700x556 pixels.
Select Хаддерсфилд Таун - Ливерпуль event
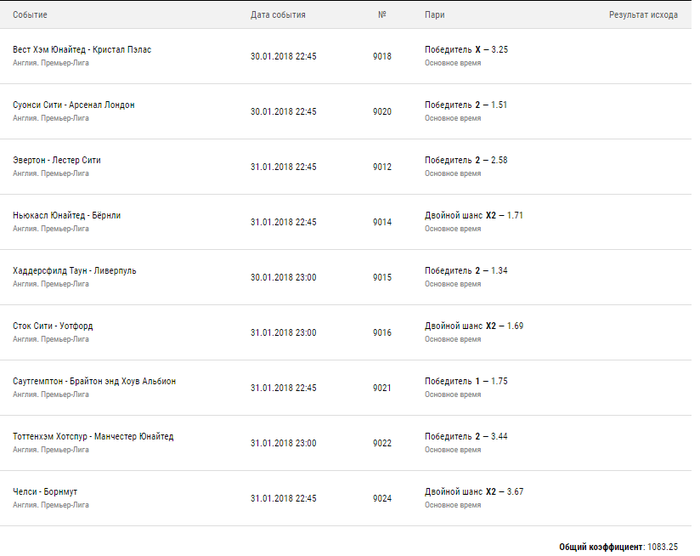(74, 270)
